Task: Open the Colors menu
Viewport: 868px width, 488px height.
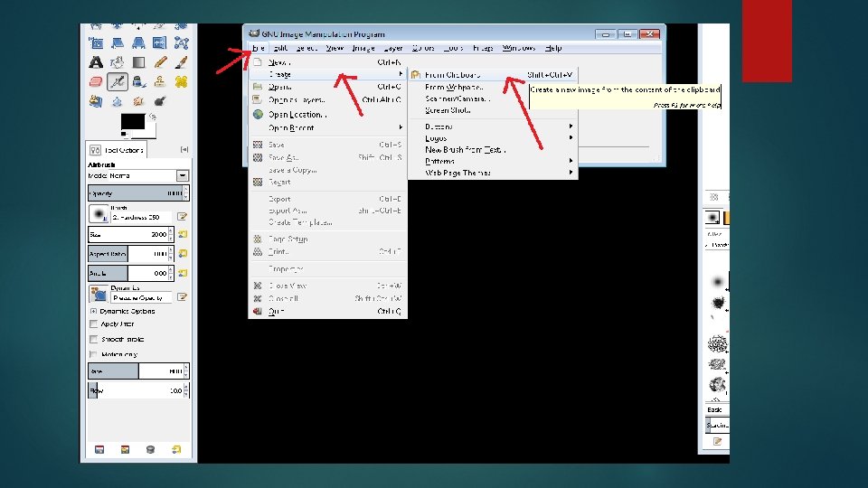Action: 423,48
